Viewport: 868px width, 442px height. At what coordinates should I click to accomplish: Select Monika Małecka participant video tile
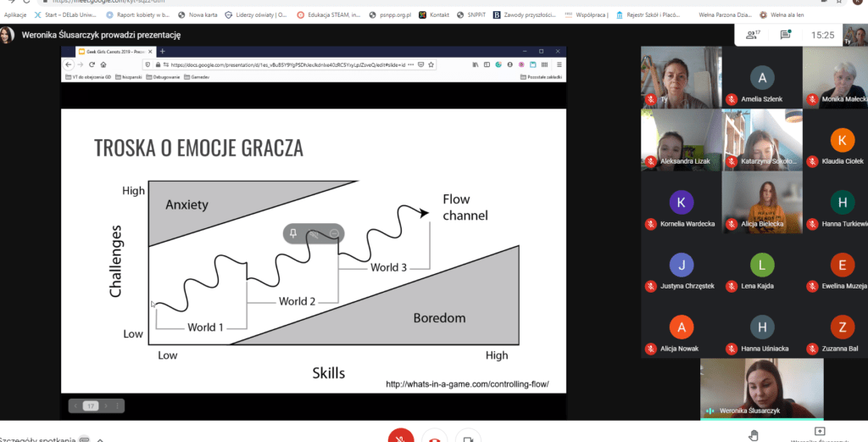click(835, 77)
